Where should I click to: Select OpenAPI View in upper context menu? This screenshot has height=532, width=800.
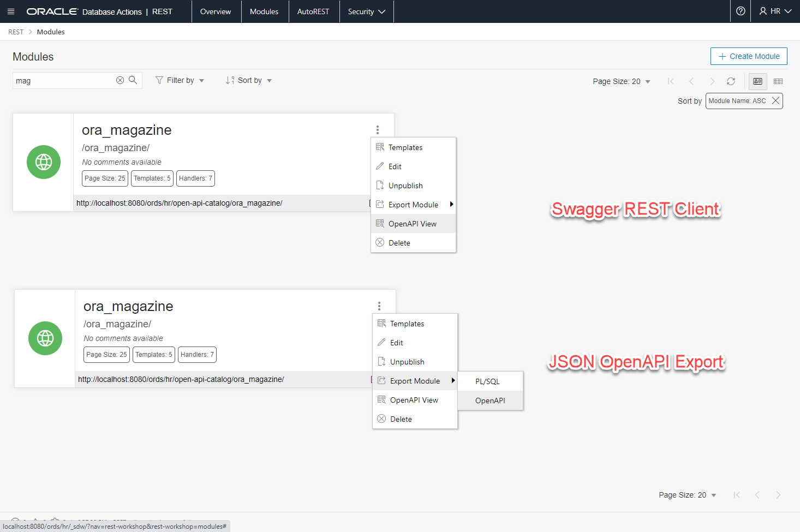click(414, 224)
